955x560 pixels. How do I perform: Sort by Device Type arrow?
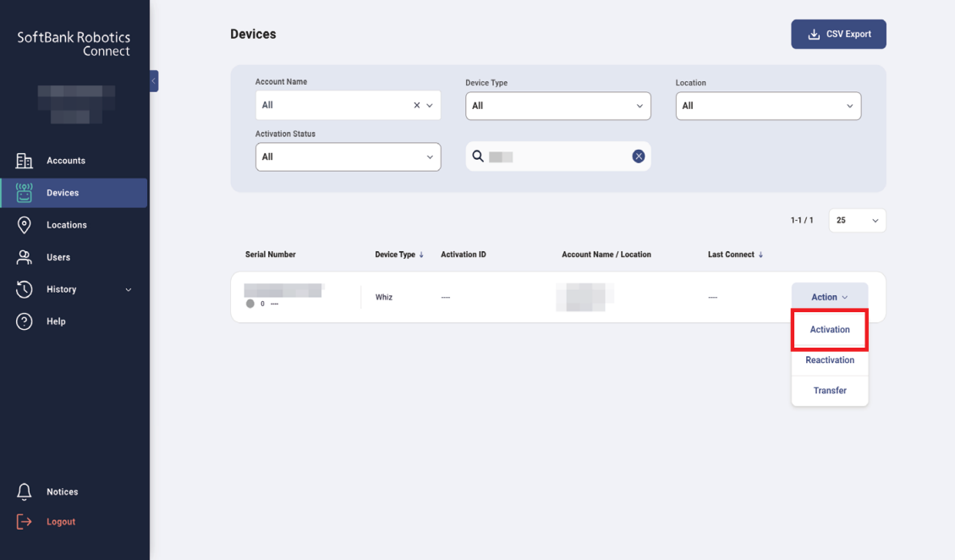pos(421,255)
